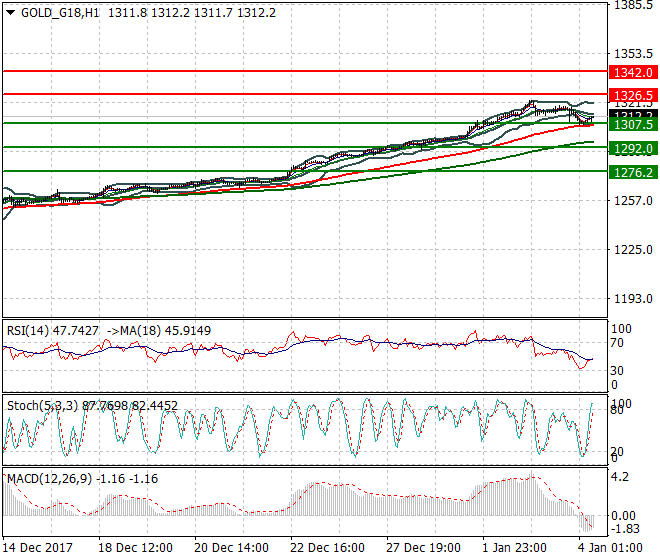Select the 14 Dec 2017 date label

pyautogui.click(x=37, y=548)
